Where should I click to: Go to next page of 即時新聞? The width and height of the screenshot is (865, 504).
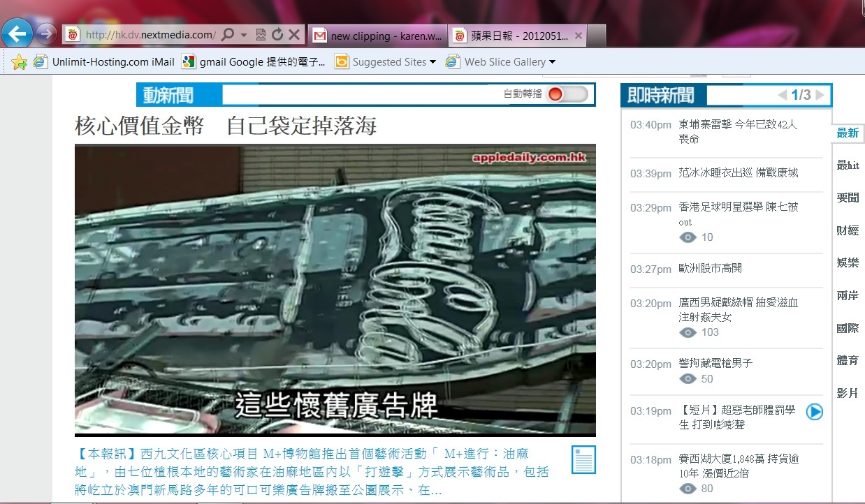click(x=820, y=95)
